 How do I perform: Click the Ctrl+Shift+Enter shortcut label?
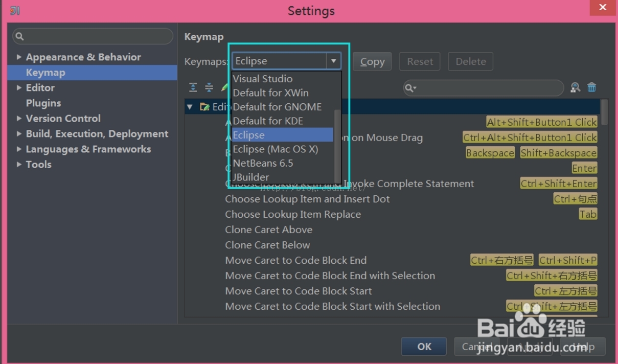coord(559,184)
